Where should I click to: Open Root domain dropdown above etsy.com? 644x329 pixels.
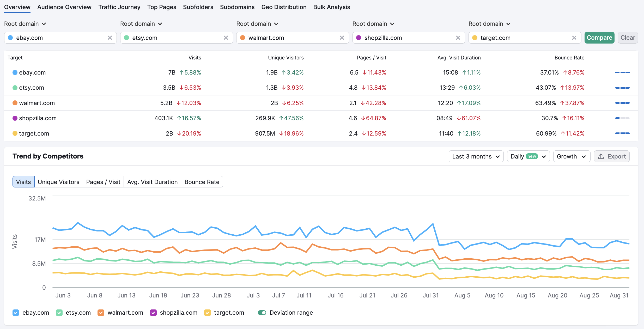[141, 24]
